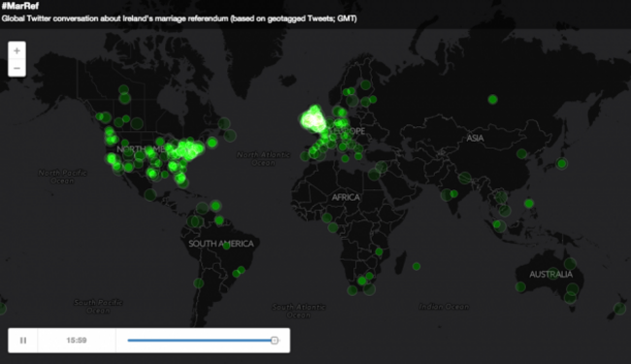Click the AUSTRALIA map label
631x364 pixels.
click(x=550, y=275)
